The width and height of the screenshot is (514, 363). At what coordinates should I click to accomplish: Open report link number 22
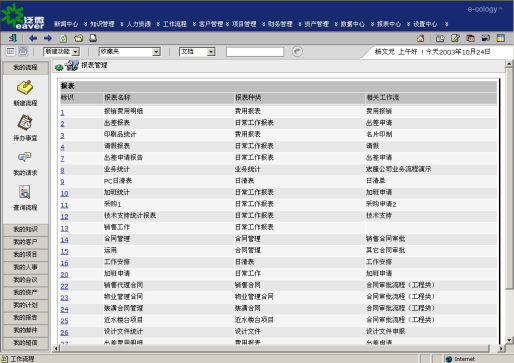coord(64,286)
